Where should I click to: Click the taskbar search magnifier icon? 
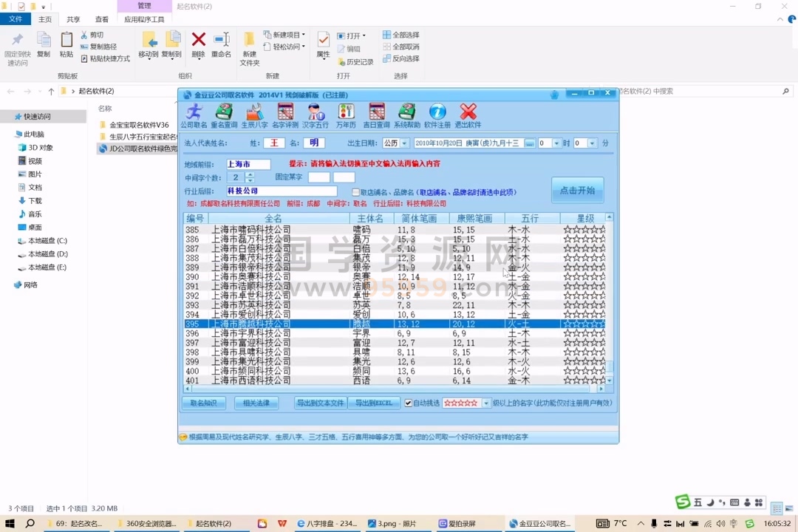[x=30, y=523]
